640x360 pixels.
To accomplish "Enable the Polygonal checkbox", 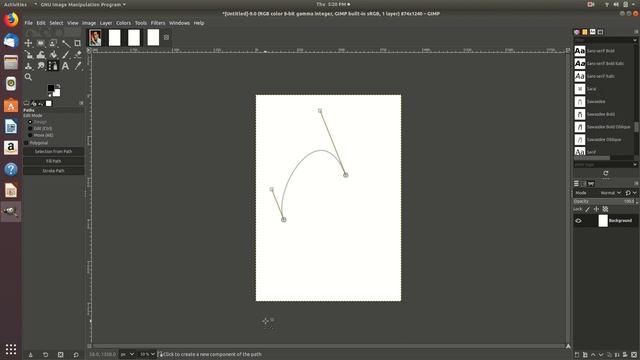I will tap(26, 143).
